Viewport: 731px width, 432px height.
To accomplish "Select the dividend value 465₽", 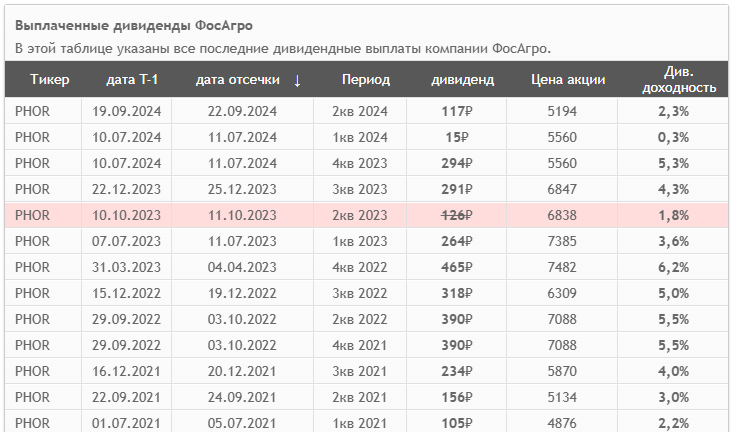I will pyautogui.click(x=457, y=267).
